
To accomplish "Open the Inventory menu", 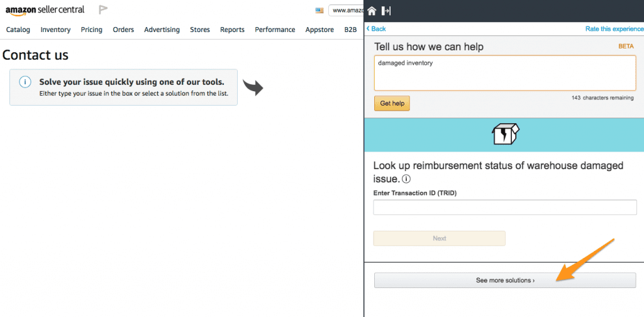I will point(55,30).
